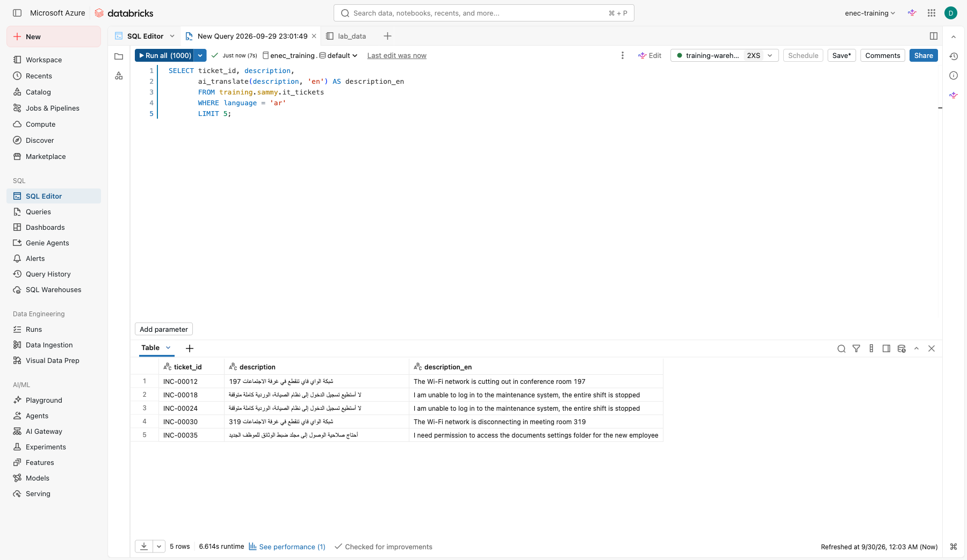967x560 pixels.
Task: Open the catalog schema browser icon below the folder icon
Action: (x=119, y=76)
